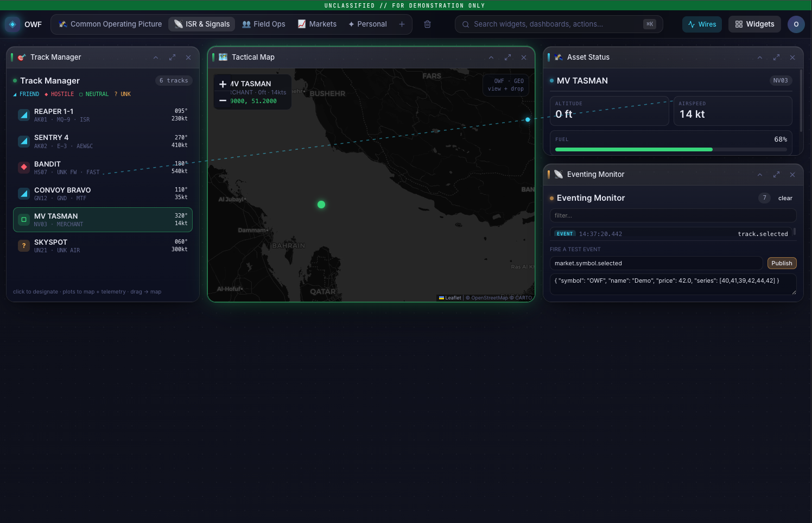Click the green track marker on map

321,205
